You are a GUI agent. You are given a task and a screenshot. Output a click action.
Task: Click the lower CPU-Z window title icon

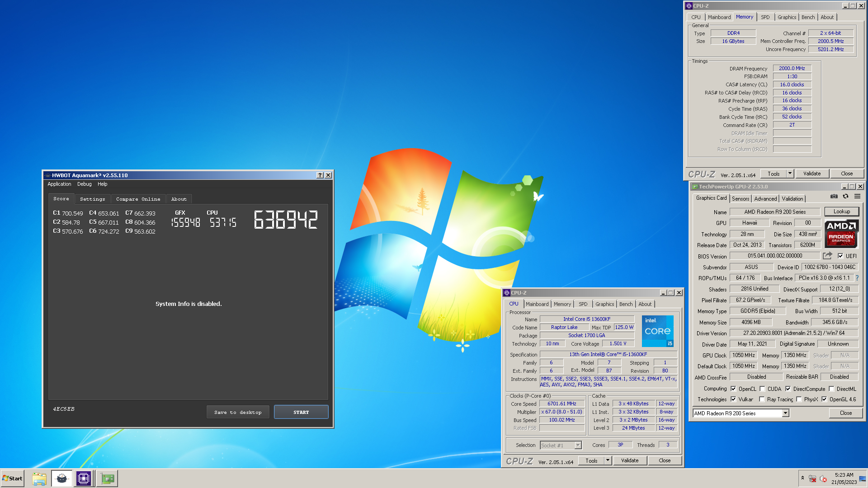(507, 293)
